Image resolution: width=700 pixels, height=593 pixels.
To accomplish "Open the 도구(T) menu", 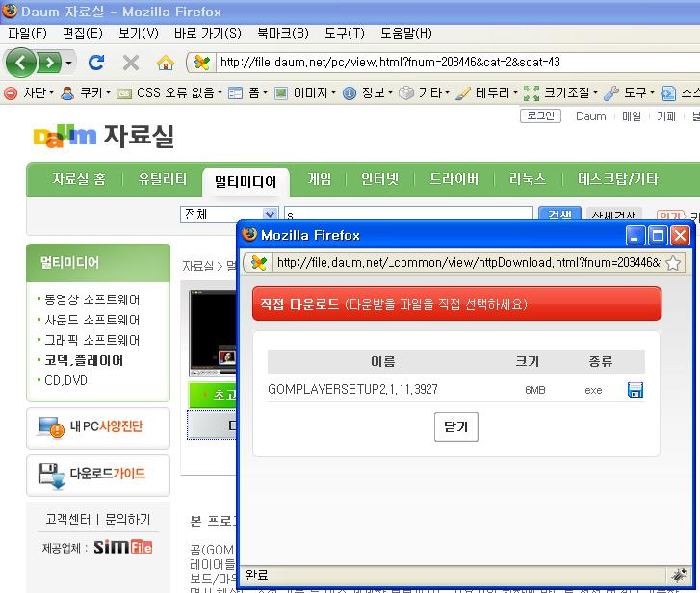I will point(344,33).
